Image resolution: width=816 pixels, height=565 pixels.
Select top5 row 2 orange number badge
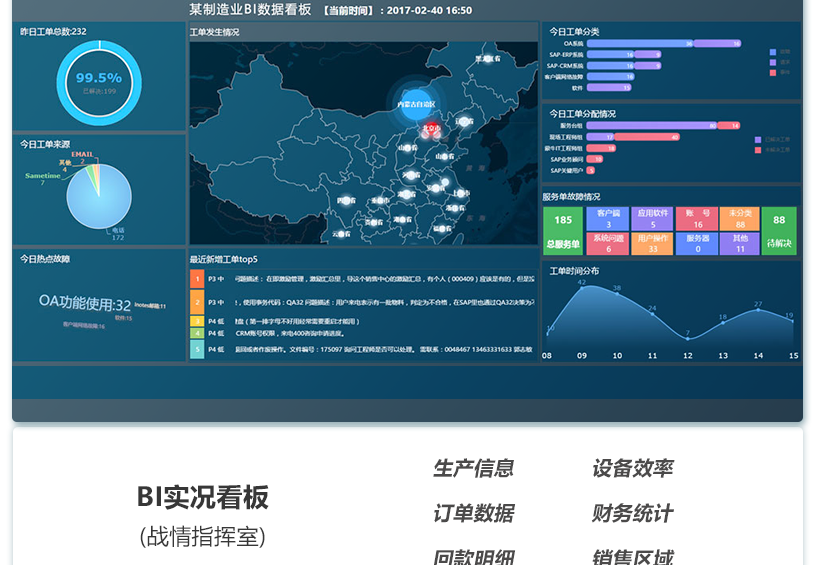coord(197,302)
